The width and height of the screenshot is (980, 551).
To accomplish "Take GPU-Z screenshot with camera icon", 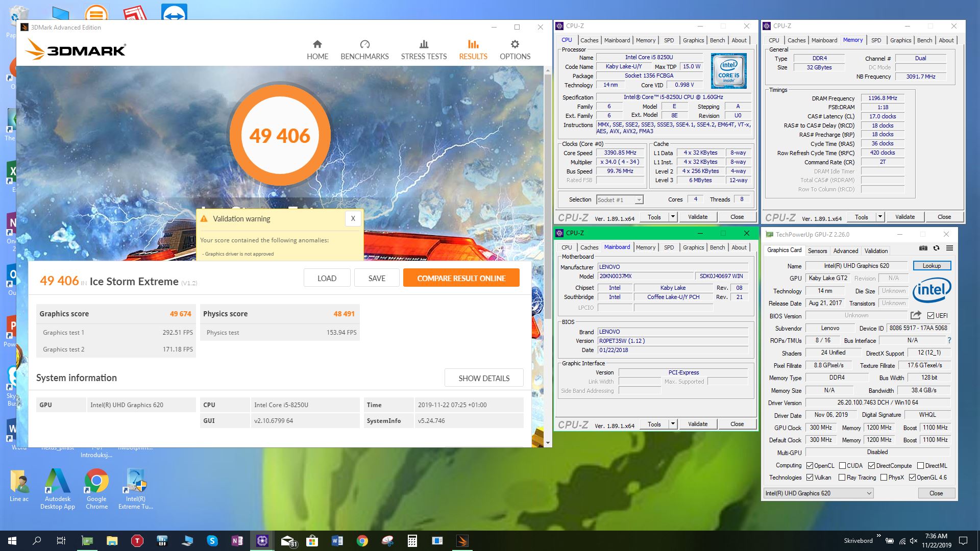I will (x=923, y=248).
